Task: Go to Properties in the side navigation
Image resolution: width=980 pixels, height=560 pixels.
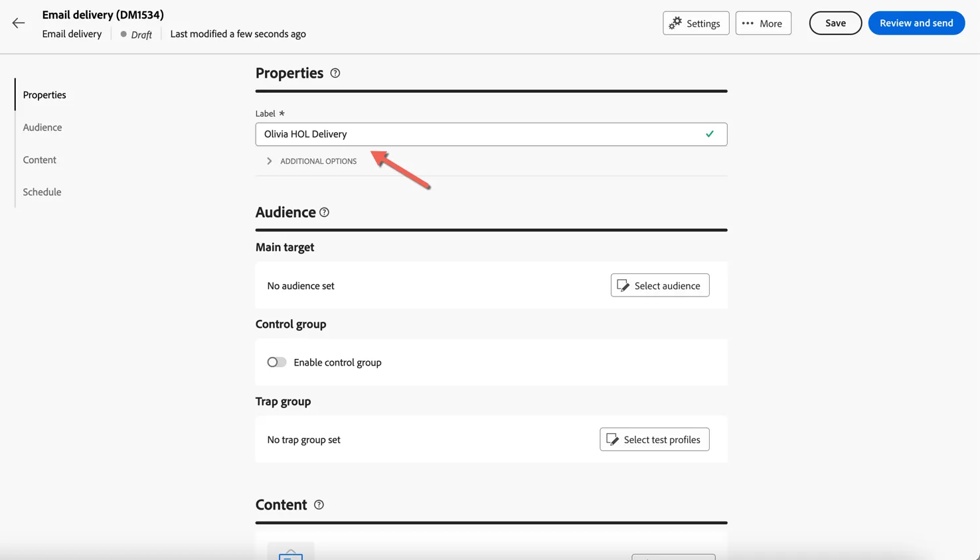Action: pos(44,95)
